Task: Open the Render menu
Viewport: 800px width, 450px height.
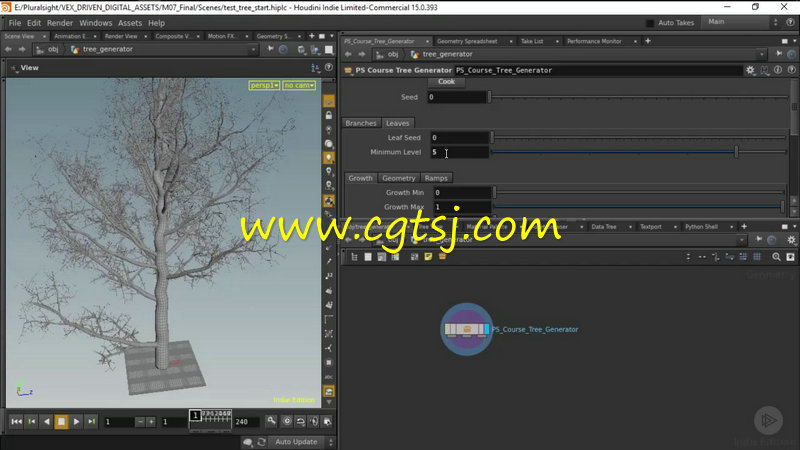Action: 60,23
